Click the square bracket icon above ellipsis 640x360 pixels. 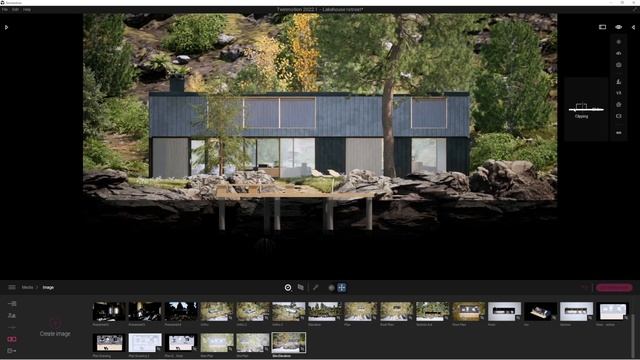click(619, 116)
